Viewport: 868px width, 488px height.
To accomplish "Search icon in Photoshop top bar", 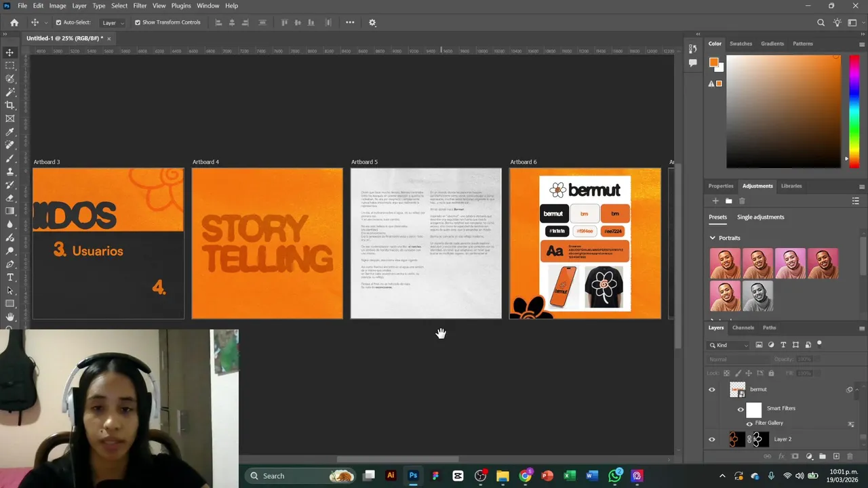I will tap(821, 22).
